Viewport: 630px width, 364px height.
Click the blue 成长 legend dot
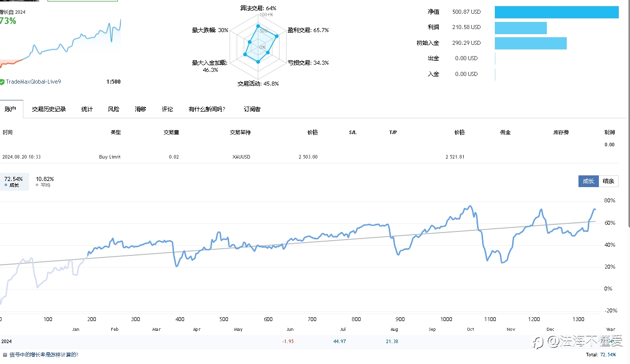click(6, 185)
